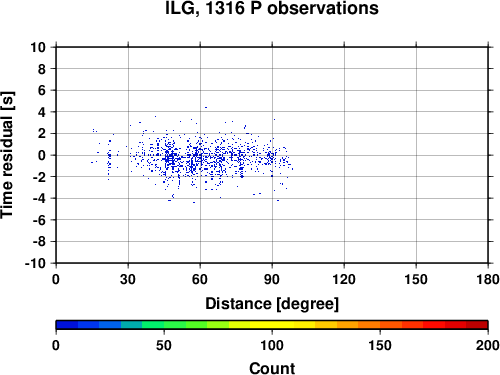
Task: Click the orange section of the colorbar
Action: (x=358, y=325)
